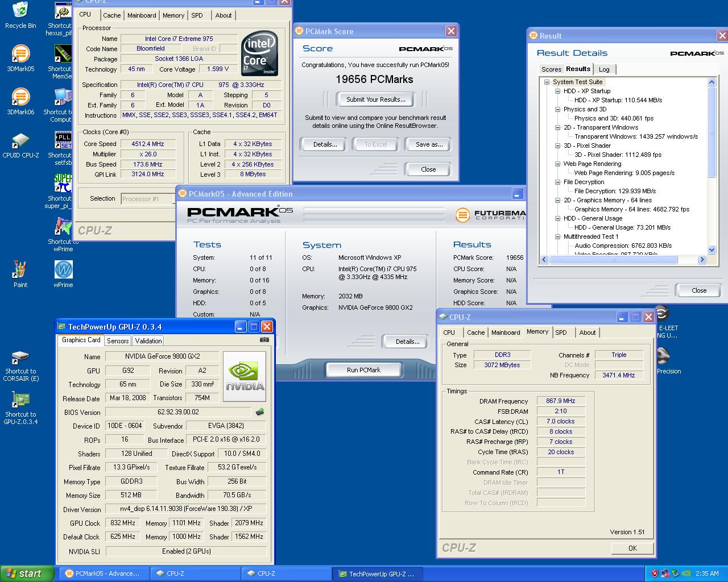Click the Intel Core i7 logo in CPU-Z
The height and width of the screenshot is (582, 728).
pos(259,53)
